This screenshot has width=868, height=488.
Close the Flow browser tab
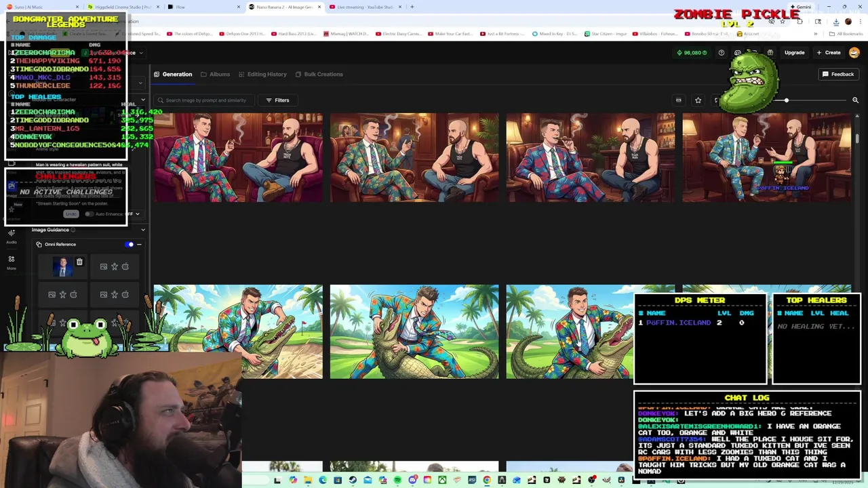[x=239, y=7]
